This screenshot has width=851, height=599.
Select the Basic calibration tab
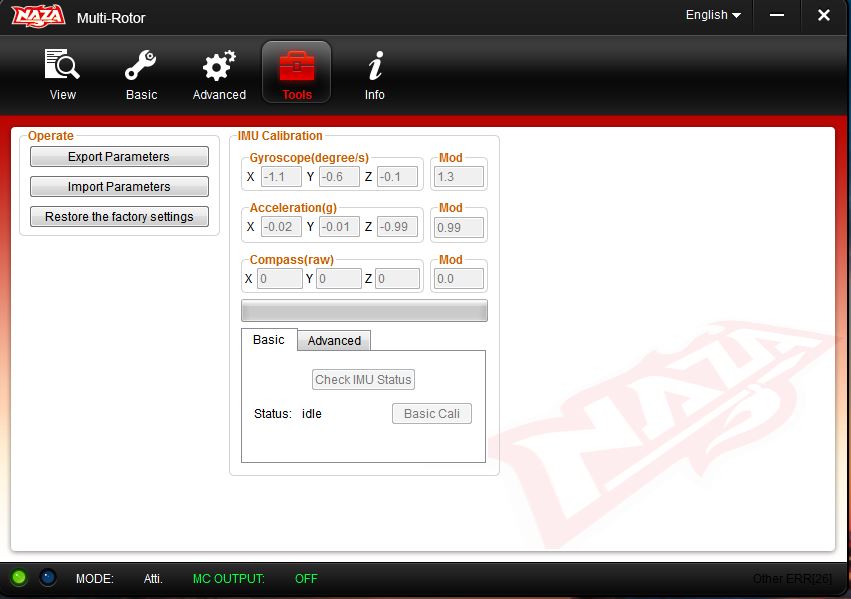pos(268,340)
